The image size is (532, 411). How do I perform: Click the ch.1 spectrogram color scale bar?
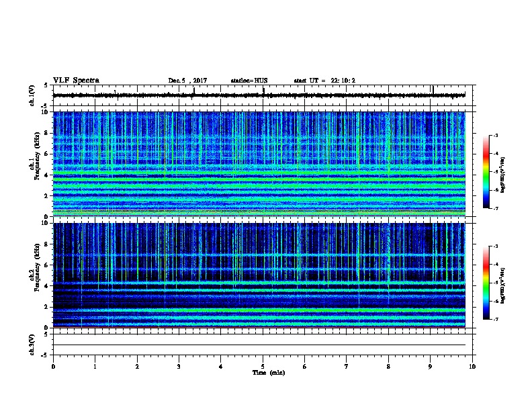pyautogui.click(x=486, y=172)
